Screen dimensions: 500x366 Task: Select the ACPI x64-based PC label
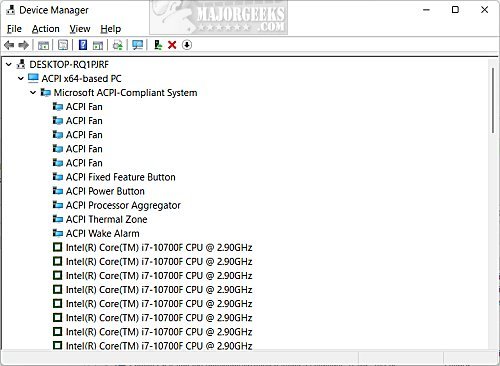81,79
